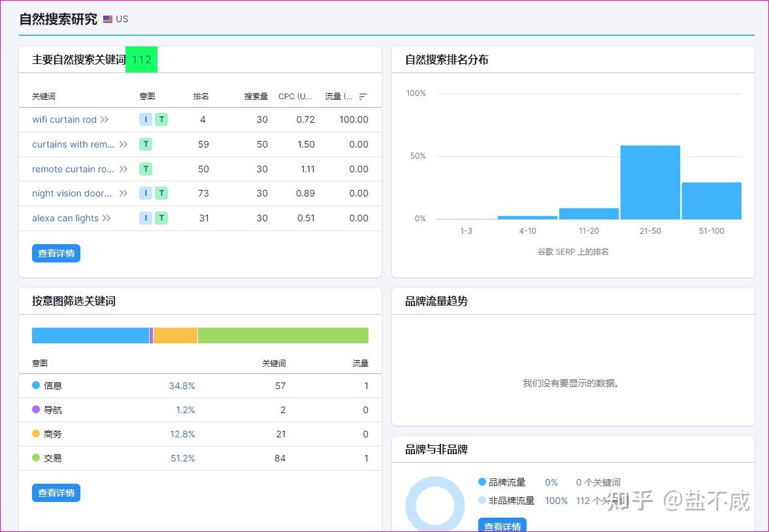Image resolution: width=769 pixels, height=532 pixels.
Task: Click the T intent badge for alexa can lights
Action: 161,218
